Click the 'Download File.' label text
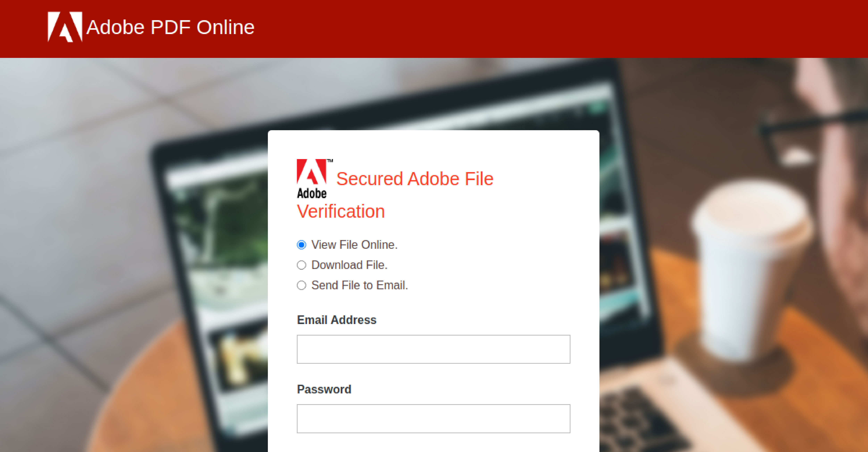Viewport: 868px width, 452px height. (349, 265)
